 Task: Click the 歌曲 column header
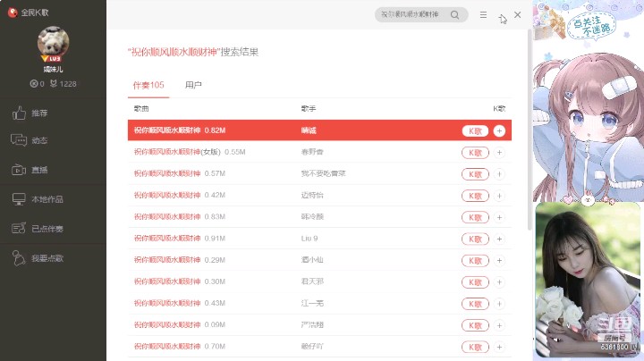[x=141, y=109]
